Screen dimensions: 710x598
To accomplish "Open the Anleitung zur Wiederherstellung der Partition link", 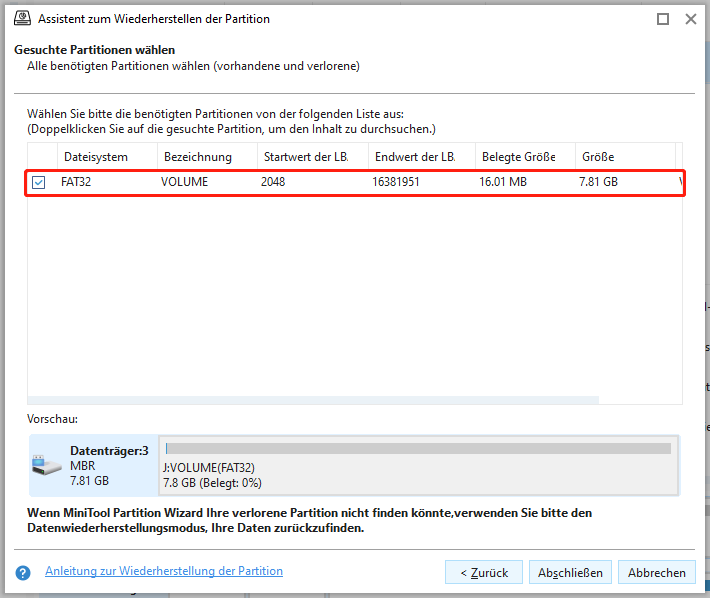I will click(164, 571).
